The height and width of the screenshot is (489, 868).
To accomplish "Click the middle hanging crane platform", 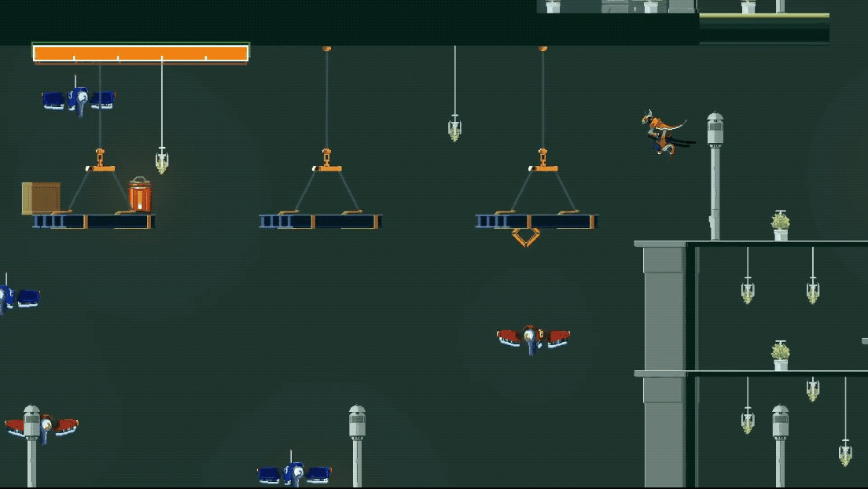I will (x=320, y=222).
